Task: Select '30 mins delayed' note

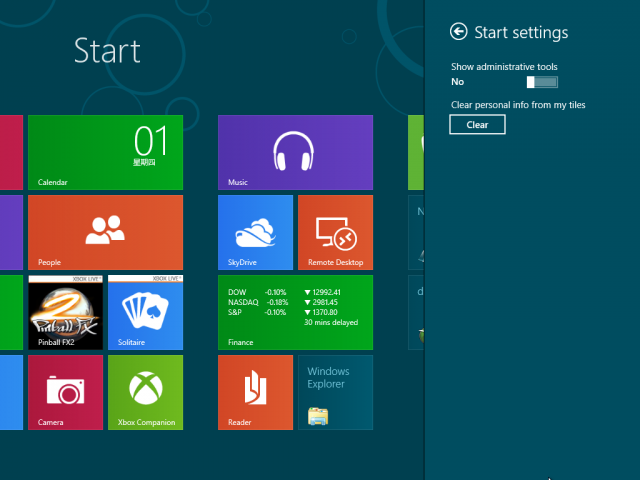Action: point(331,322)
